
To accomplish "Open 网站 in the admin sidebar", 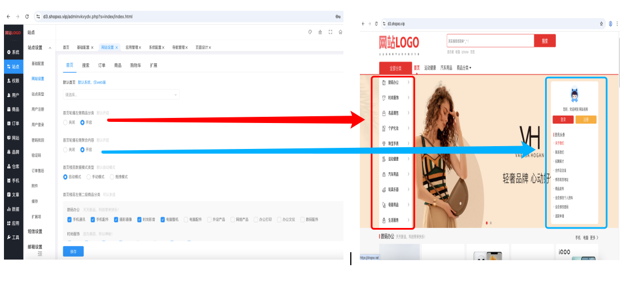I will point(14,138).
